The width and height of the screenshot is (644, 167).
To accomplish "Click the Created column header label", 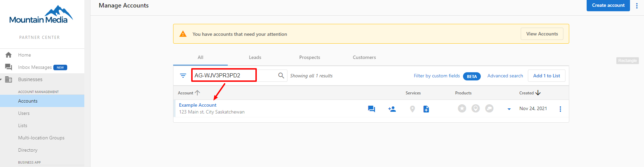I will tap(527, 93).
